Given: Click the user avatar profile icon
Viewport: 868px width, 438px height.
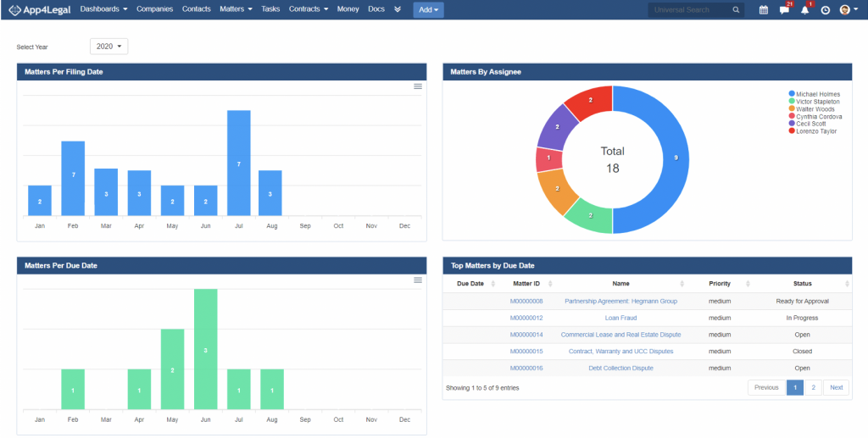Looking at the screenshot, I should point(846,10).
